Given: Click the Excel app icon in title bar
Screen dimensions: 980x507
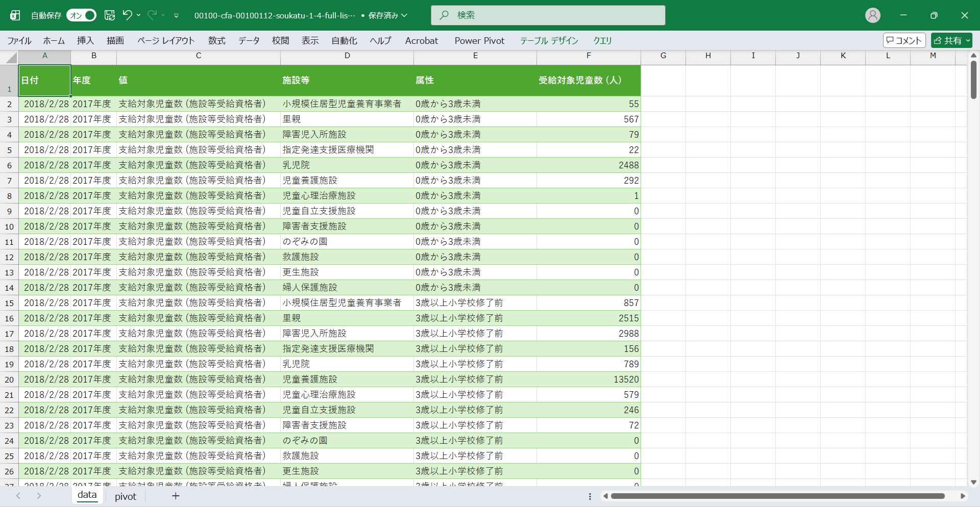Looking at the screenshot, I should click(x=15, y=15).
